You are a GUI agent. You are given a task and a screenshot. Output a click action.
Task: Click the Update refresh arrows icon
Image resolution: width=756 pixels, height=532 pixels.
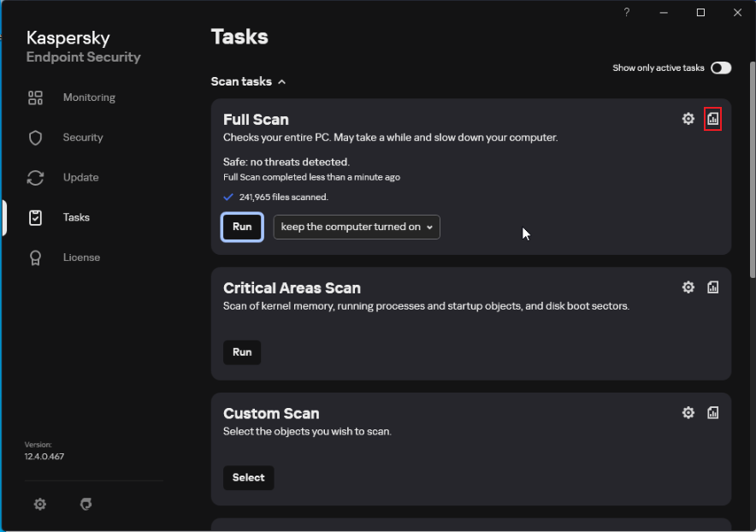click(35, 178)
